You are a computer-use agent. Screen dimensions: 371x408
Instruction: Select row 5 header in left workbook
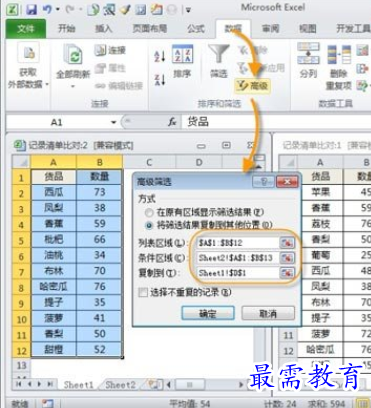(x=22, y=240)
